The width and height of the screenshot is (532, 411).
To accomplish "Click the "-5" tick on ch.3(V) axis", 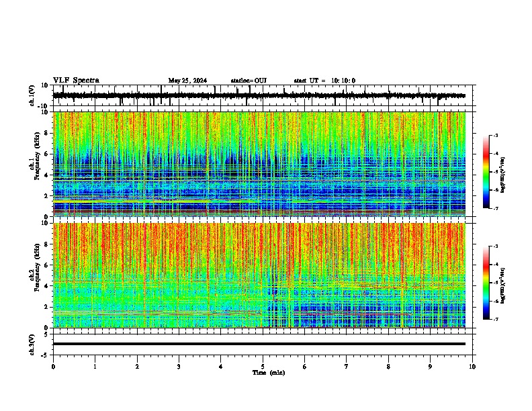I will 45,355.
